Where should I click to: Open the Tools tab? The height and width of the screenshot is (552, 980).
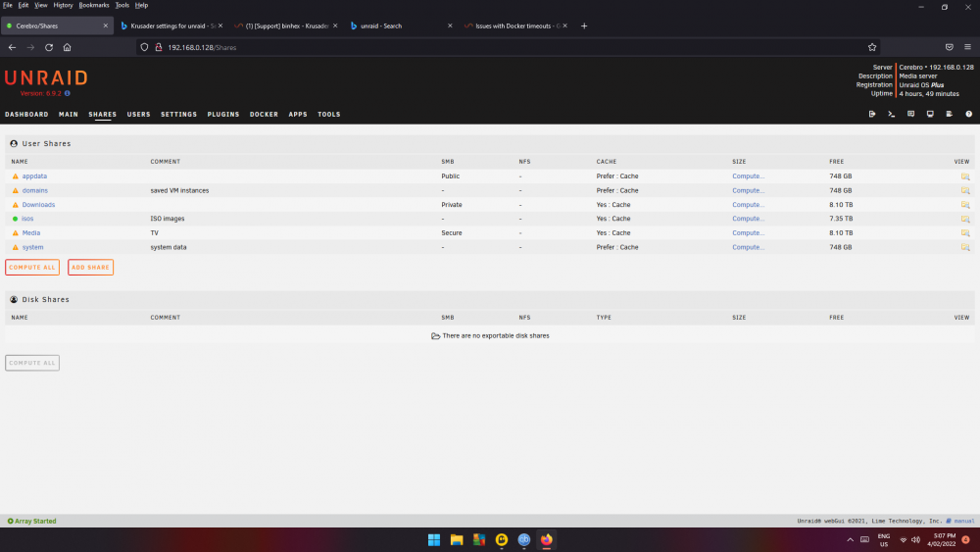click(x=328, y=115)
